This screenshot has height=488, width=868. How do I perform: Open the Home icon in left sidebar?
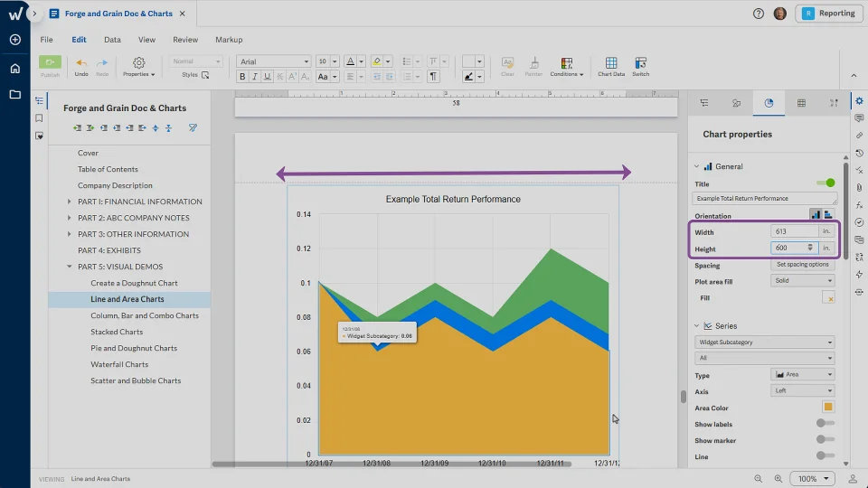pyautogui.click(x=15, y=69)
